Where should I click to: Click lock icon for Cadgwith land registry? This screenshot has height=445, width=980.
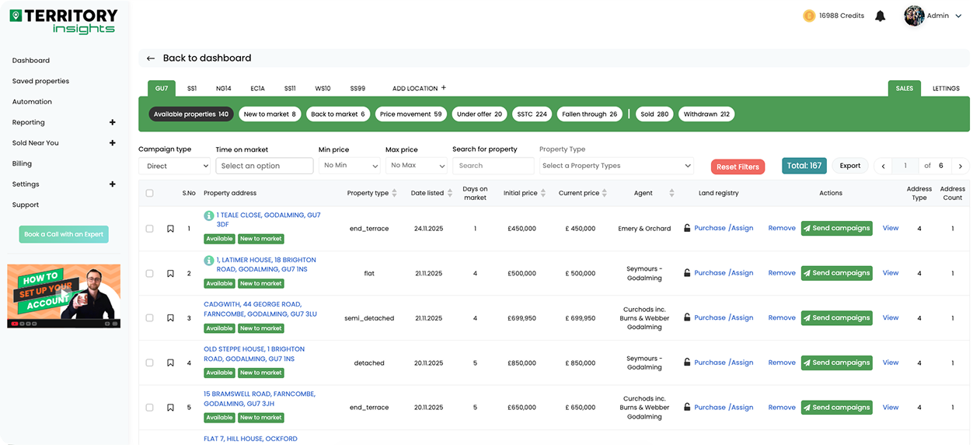[687, 317]
